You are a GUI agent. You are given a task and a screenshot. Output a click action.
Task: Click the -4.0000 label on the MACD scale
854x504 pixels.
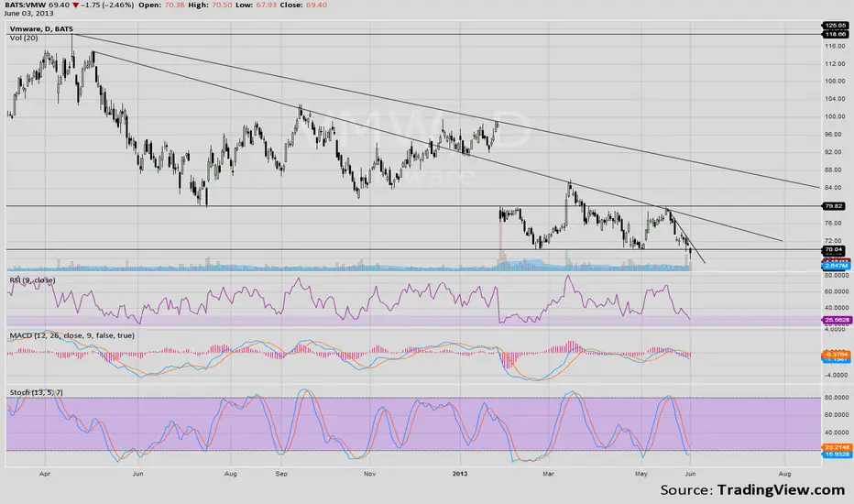835,375
